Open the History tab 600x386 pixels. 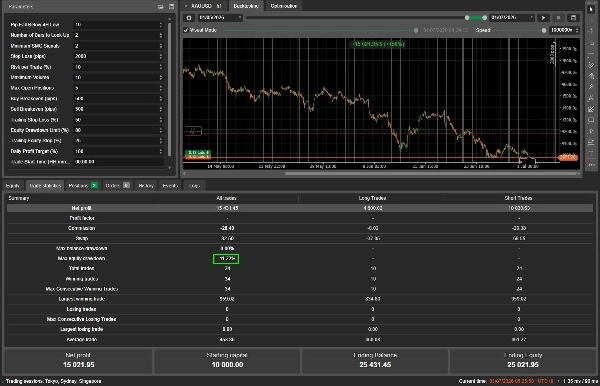(x=146, y=186)
